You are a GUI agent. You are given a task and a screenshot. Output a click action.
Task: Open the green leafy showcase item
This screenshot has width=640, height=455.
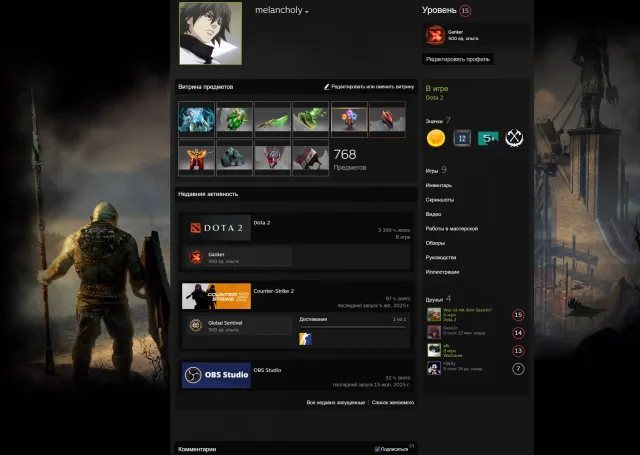pyautogui.click(x=234, y=119)
